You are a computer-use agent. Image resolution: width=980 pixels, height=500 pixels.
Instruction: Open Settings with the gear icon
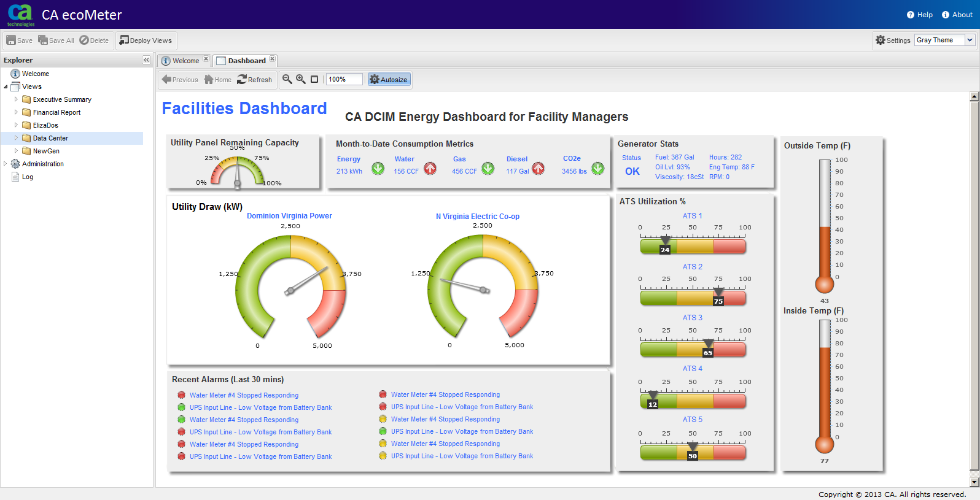tap(893, 40)
